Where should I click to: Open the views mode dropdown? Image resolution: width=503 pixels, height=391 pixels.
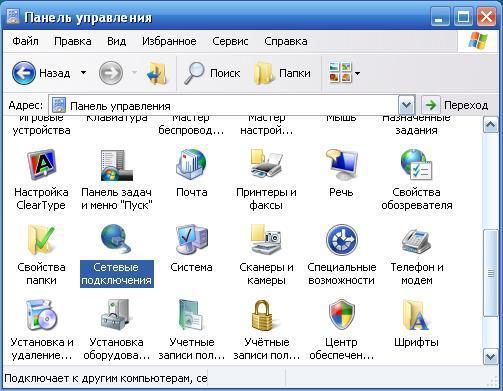coord(358,73)
